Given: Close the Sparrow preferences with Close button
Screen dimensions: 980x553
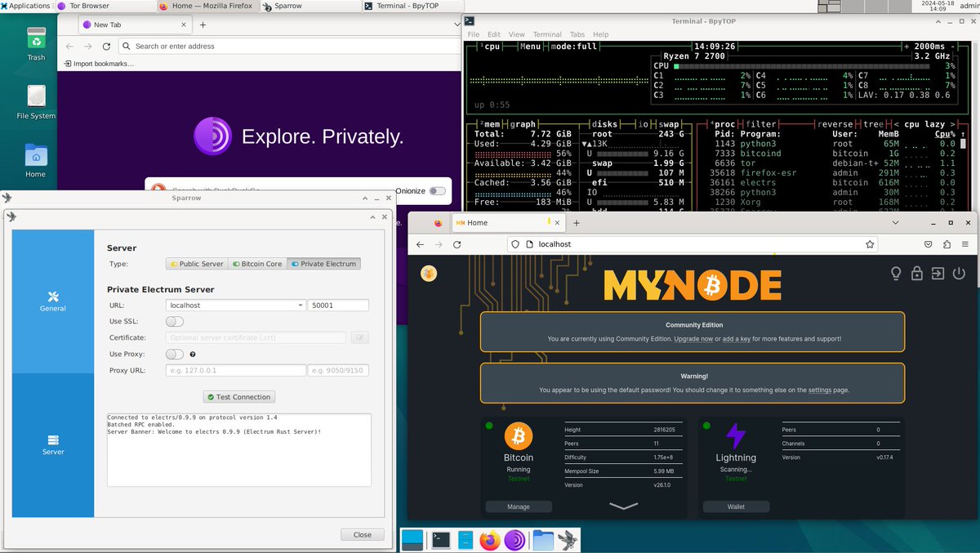Looking at the screenshot, I should [363, 535].
